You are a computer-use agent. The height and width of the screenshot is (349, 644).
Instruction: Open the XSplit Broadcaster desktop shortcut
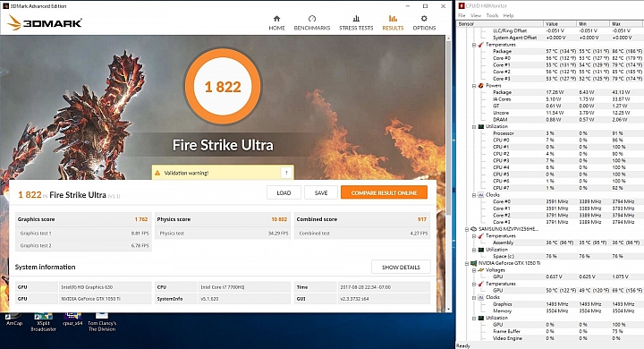pos(43,322)
